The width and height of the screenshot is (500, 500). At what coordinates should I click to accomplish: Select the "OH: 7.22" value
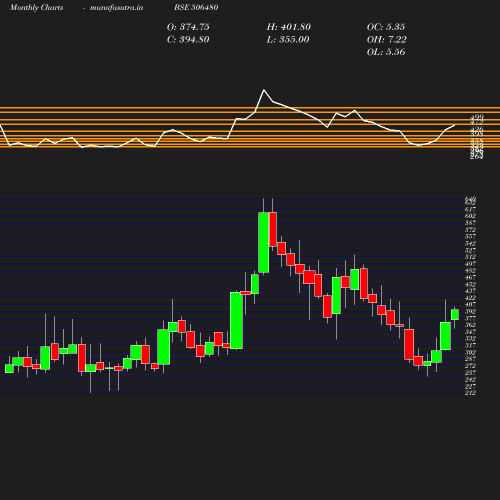coord(387,40)
